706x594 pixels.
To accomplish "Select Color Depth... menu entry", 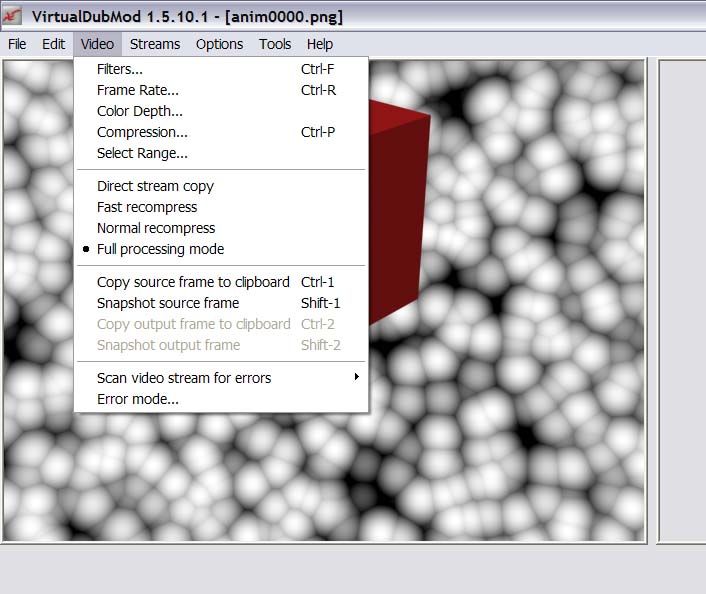I will click(x=221, y=111).
